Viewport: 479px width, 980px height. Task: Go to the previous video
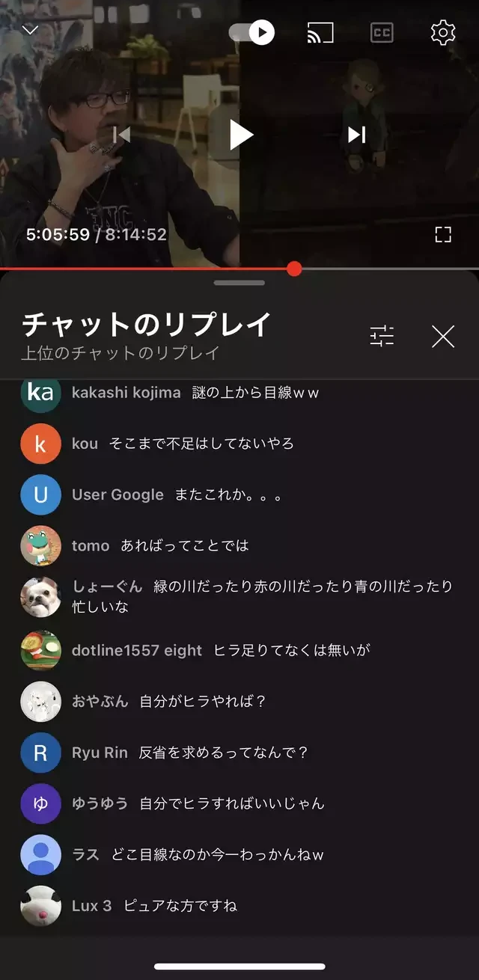121,135
